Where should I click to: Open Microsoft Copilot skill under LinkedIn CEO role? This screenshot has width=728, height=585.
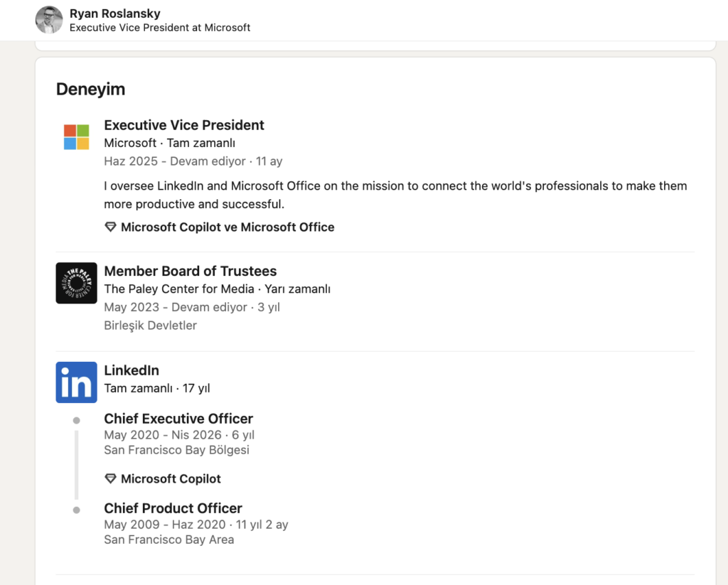(x=171, y=479)
